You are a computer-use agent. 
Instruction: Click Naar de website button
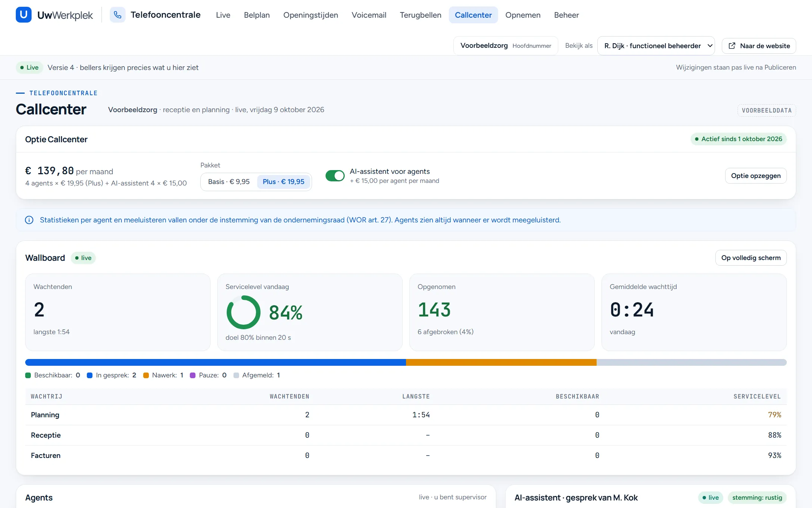pyautogui.click(x=759, y=46)
